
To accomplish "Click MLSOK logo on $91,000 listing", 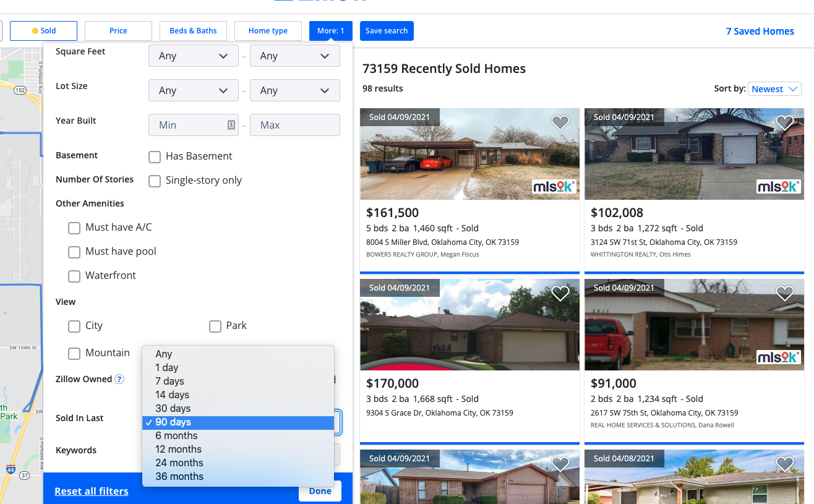I will click(x=778, y=357).
